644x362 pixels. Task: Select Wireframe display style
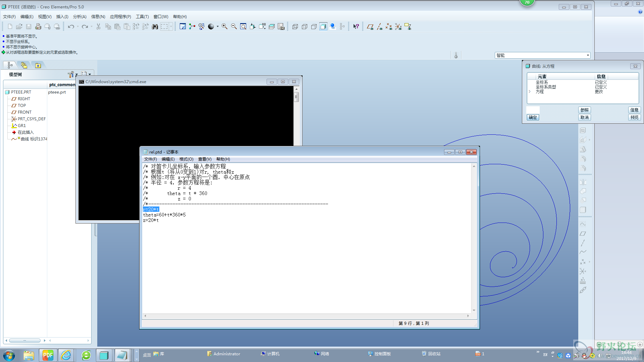click(295, 26)
